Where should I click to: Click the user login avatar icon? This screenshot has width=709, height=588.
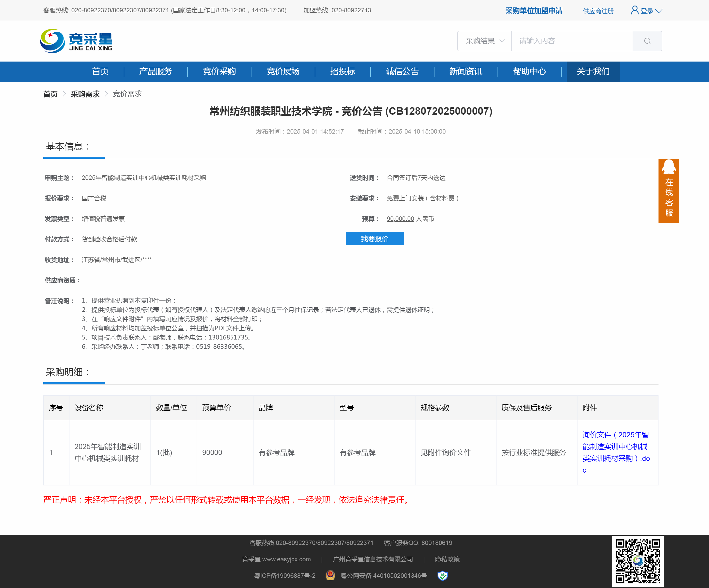tap(634, 10)
